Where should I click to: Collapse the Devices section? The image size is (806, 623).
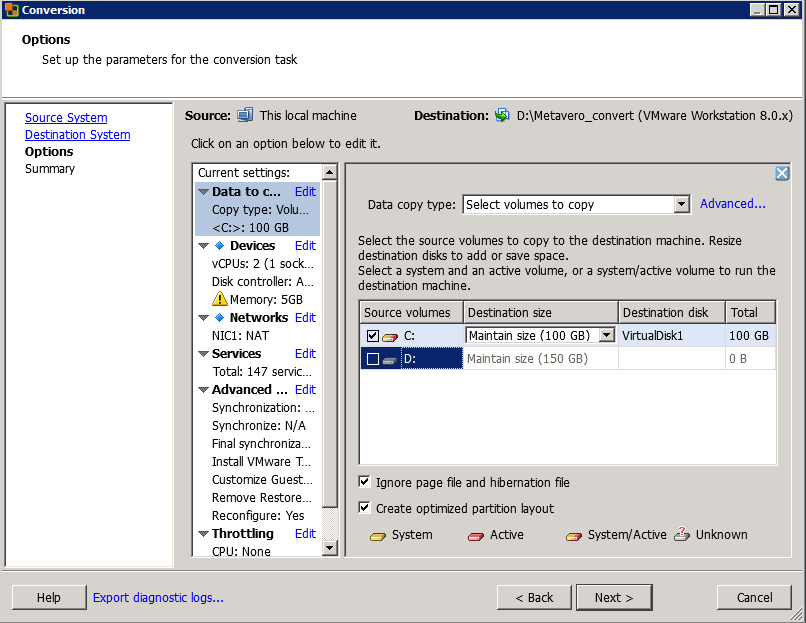(x=204, y=246)
